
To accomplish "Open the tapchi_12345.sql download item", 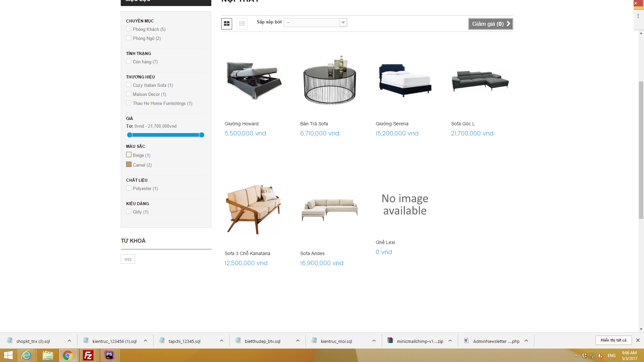I will click(184, 341).
